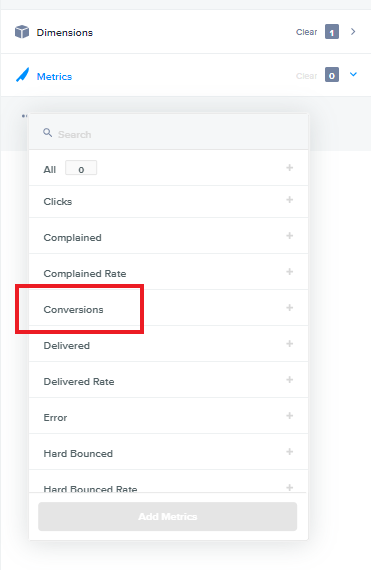Expand the Dimensions section chevron

coord(353,32)
